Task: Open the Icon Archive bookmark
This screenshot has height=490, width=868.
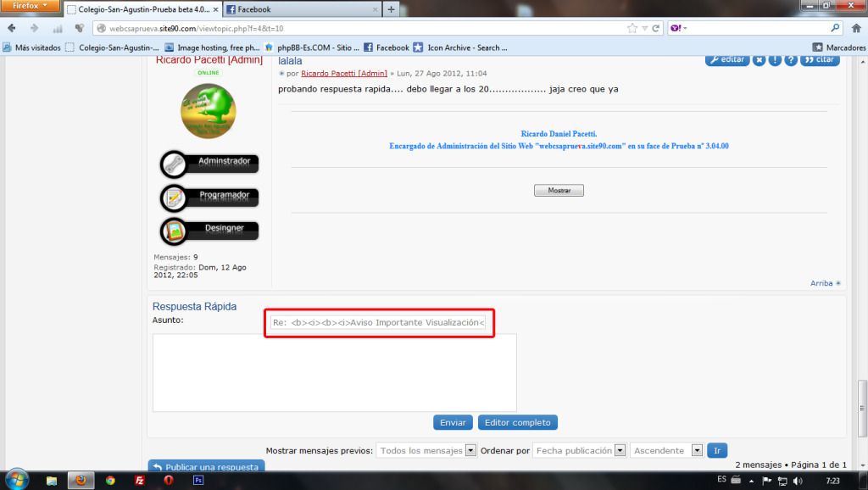Action: tap(460, 47)
